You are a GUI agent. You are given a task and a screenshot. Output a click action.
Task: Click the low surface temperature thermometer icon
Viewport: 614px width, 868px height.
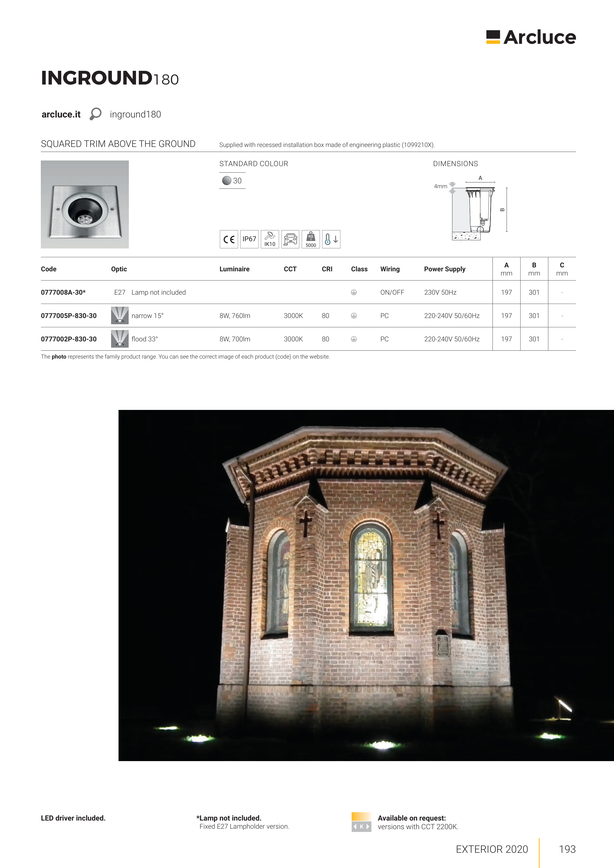click(x=331, y=239)
